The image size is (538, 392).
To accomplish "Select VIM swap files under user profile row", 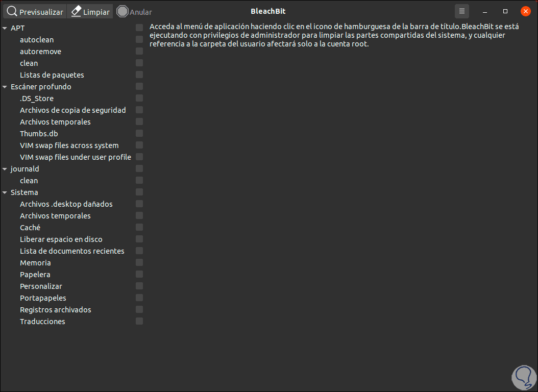I will pos(76,157).
